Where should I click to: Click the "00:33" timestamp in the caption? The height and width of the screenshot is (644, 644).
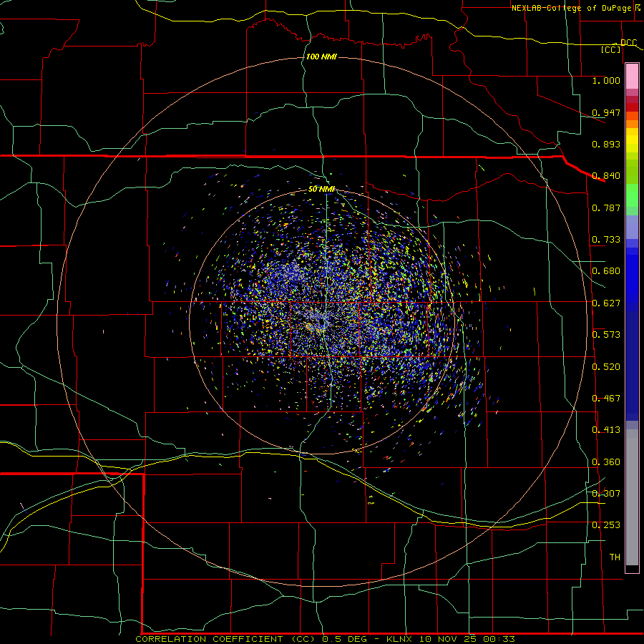[x=499, y=639]
